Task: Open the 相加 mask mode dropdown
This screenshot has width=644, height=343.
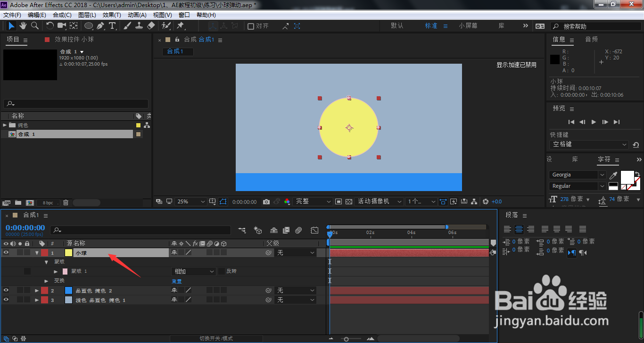Action: pos(193,272)
